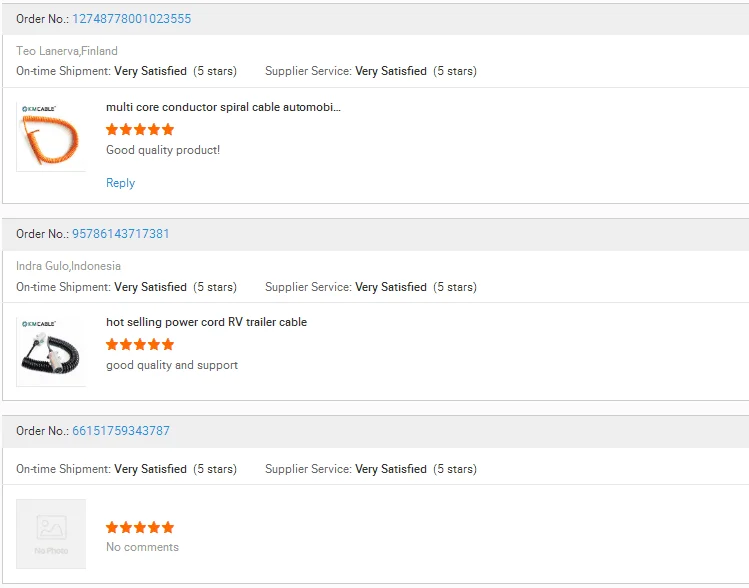Open multi core conductor spiral cable title

[223, 107]
